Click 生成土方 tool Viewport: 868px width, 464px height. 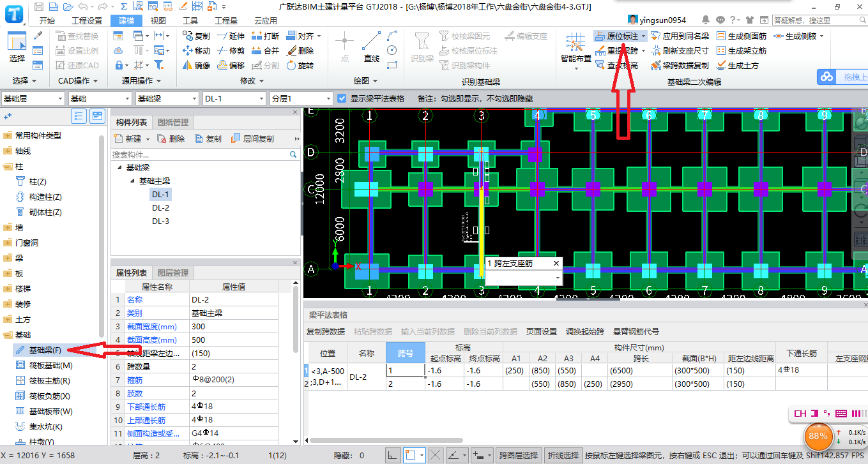737,65
